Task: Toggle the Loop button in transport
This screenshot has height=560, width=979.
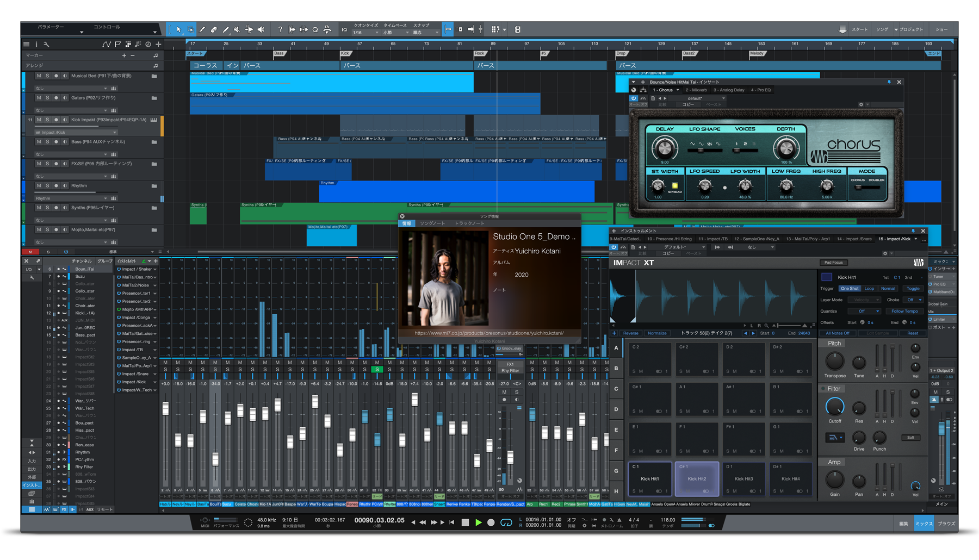Action: coord(506,522)
